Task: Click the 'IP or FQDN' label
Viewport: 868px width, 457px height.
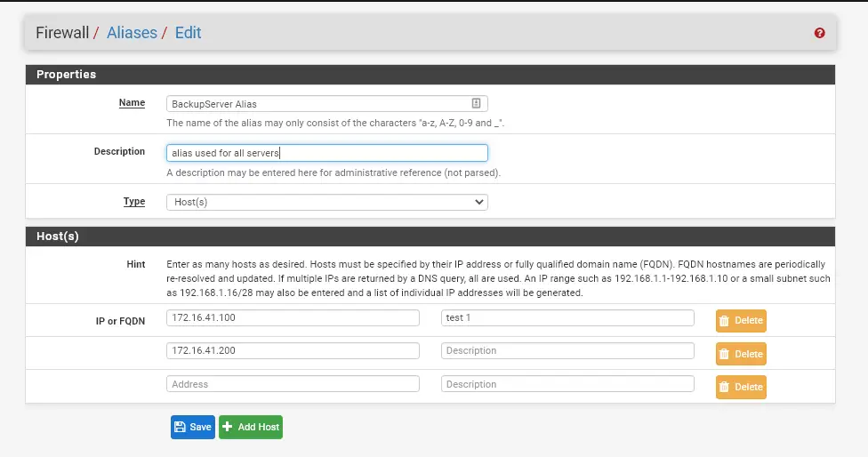Action: tap(120, 321)
